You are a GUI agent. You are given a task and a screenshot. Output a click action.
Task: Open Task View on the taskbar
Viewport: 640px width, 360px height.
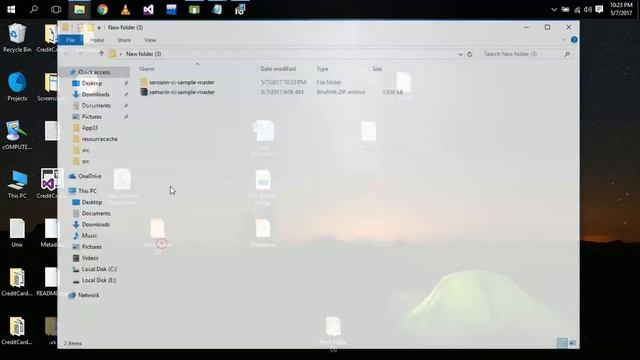(x=56, y=9)
